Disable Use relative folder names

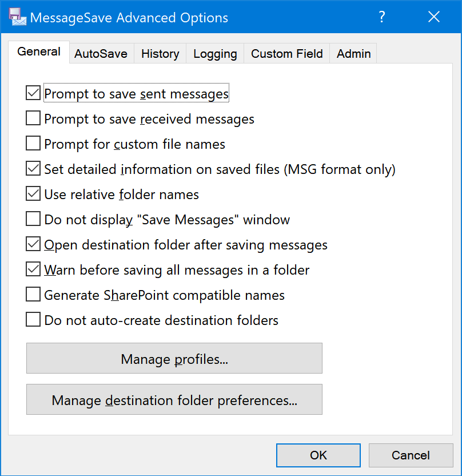pos(33,194)
